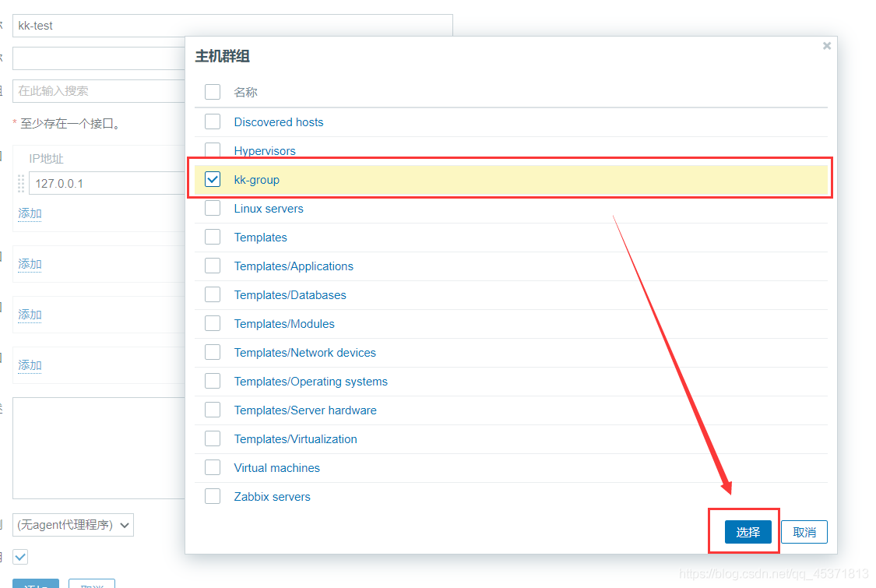The height and width of the screenshot is (588, 876).
Task: Toggle the enabled checkbox below proxy dropdown
Action: (x=21, y=557)
